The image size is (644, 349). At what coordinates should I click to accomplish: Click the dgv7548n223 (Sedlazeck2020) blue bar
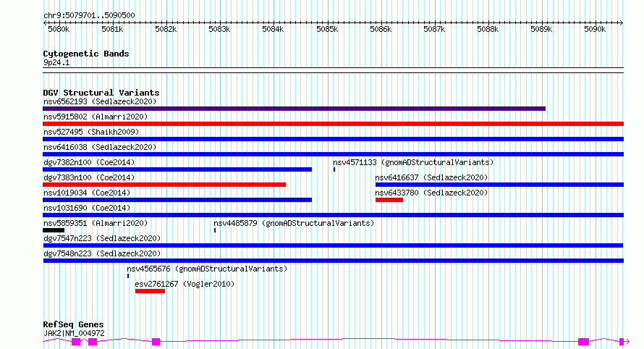(333, 261)
